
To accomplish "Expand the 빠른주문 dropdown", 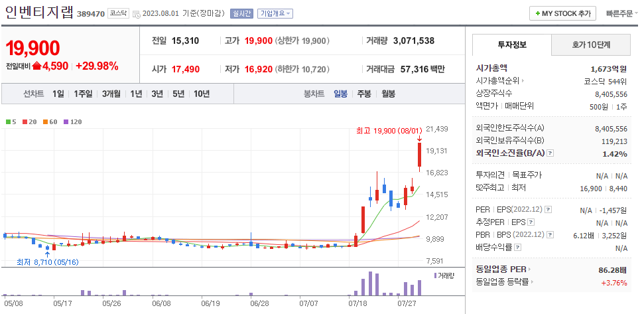I will 622,13.
